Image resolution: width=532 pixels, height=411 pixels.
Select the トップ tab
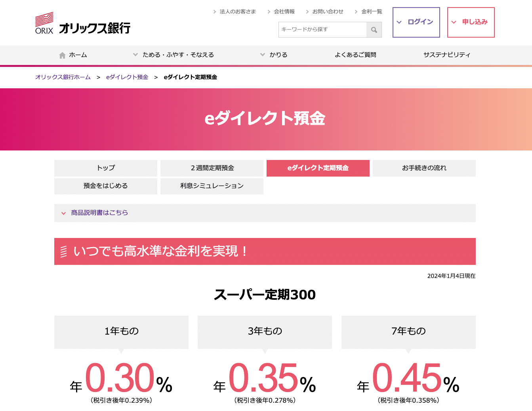[106, 168]
